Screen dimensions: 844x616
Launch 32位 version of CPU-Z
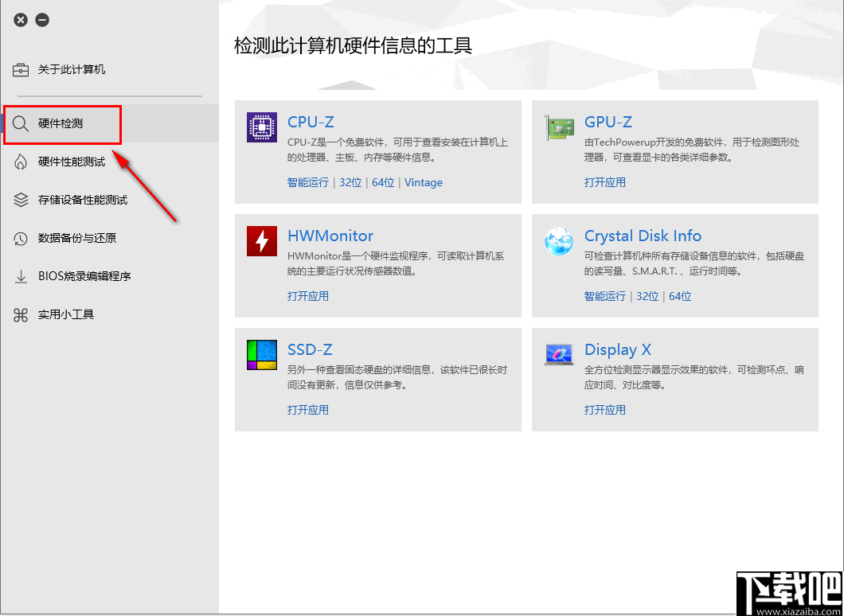click(350, 182)
